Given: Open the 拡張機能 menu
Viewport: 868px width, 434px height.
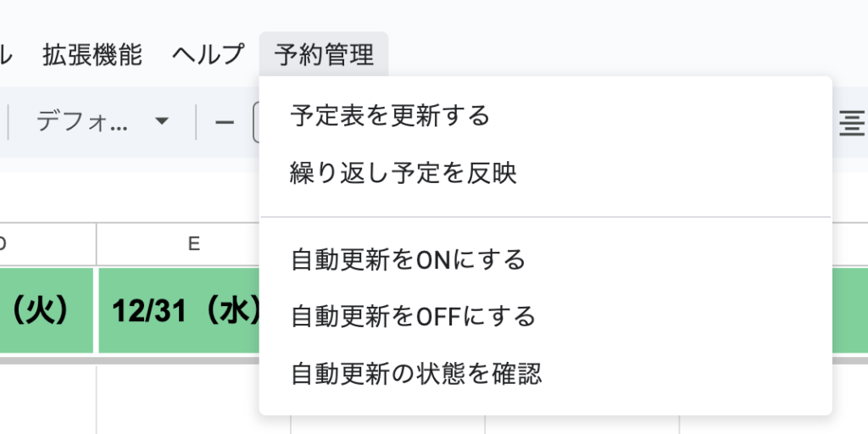Looking at the screenshot, I should (x=92, y=54).
